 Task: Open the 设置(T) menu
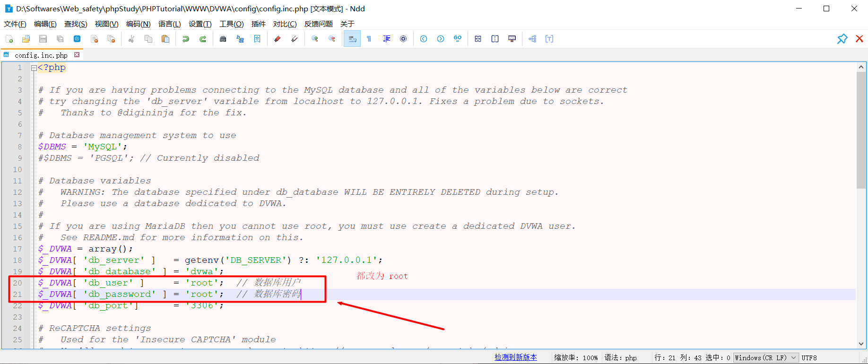point(200,24)
